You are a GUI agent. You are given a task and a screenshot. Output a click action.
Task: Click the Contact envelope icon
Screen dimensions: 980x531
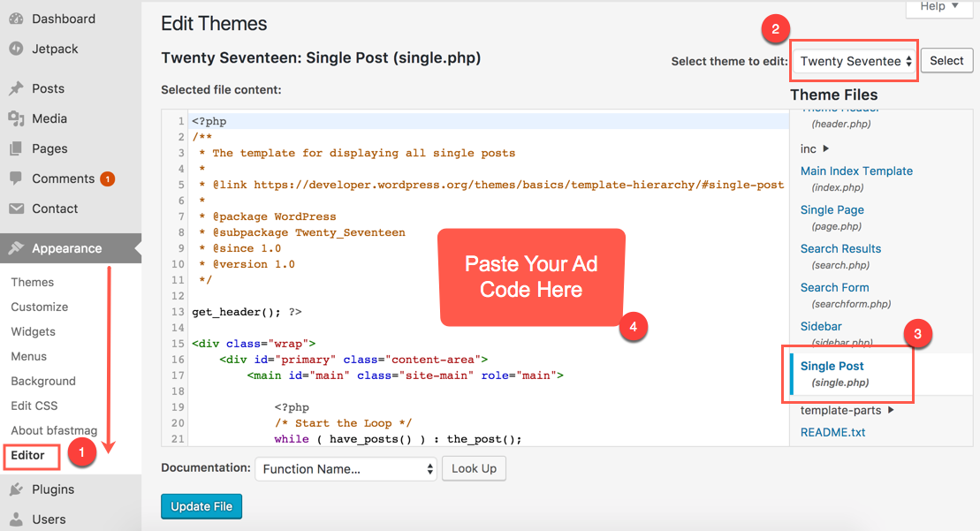click(x=16, y=209)
